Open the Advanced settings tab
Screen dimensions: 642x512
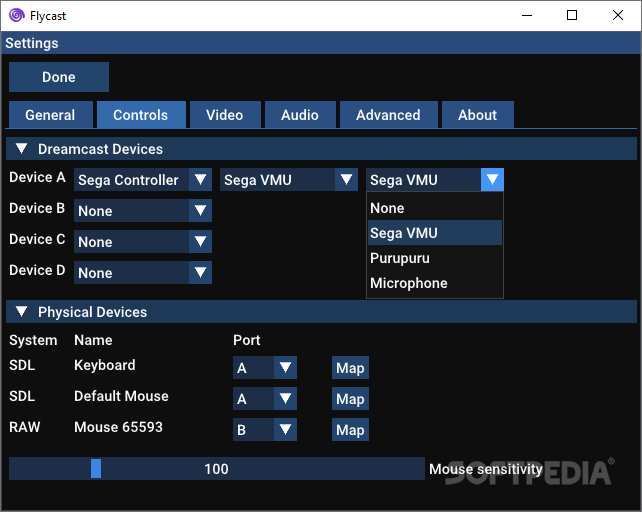click(x=389, y=115)
